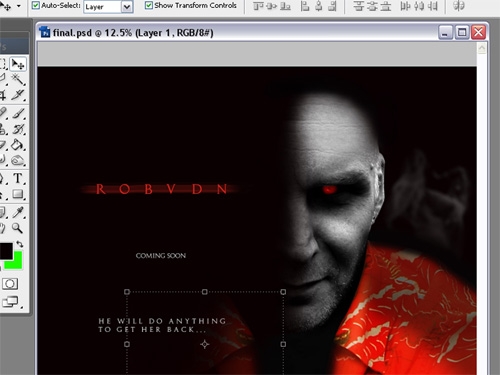The image size is (500, 375).
Task: Click the Move tool preset icon in options bar
Action: (x=6, y=6)
